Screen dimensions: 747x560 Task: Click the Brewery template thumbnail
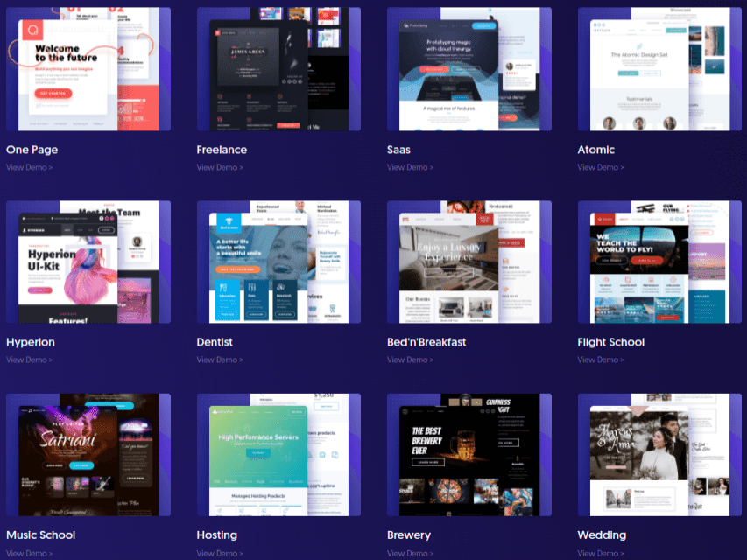pyautogui.click(x=469, y=454)
